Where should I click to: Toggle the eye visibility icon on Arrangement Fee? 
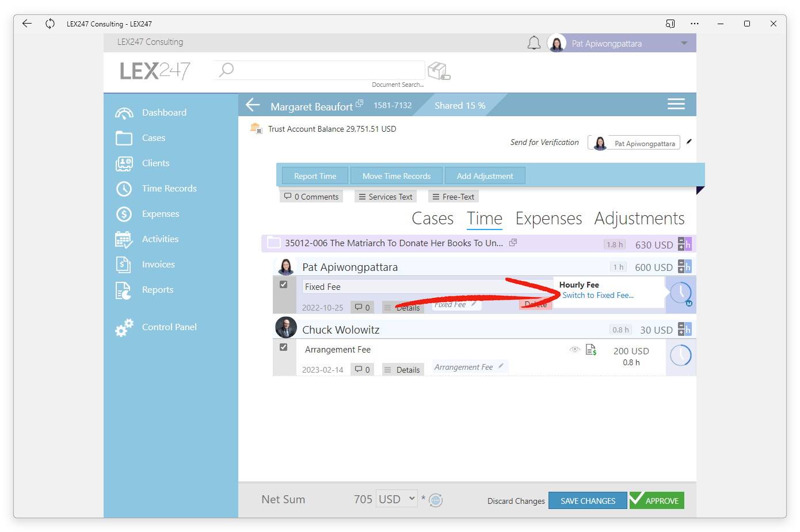click(x=574, y=350)
